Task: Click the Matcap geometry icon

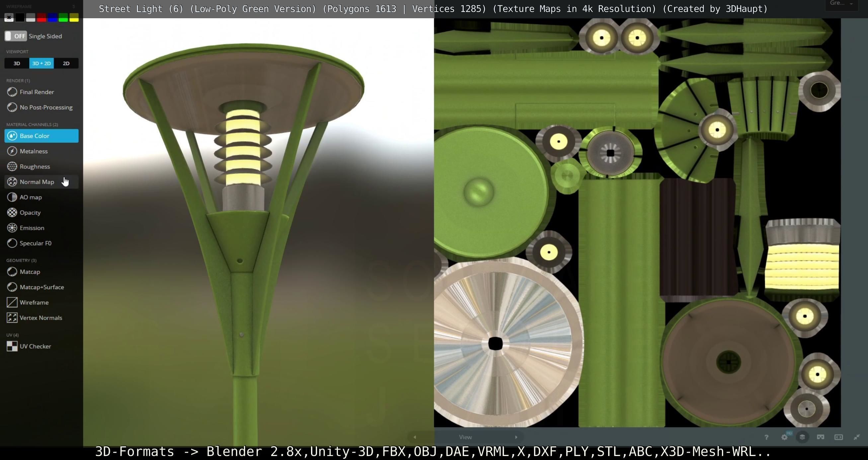Action: tap(12, 272)
